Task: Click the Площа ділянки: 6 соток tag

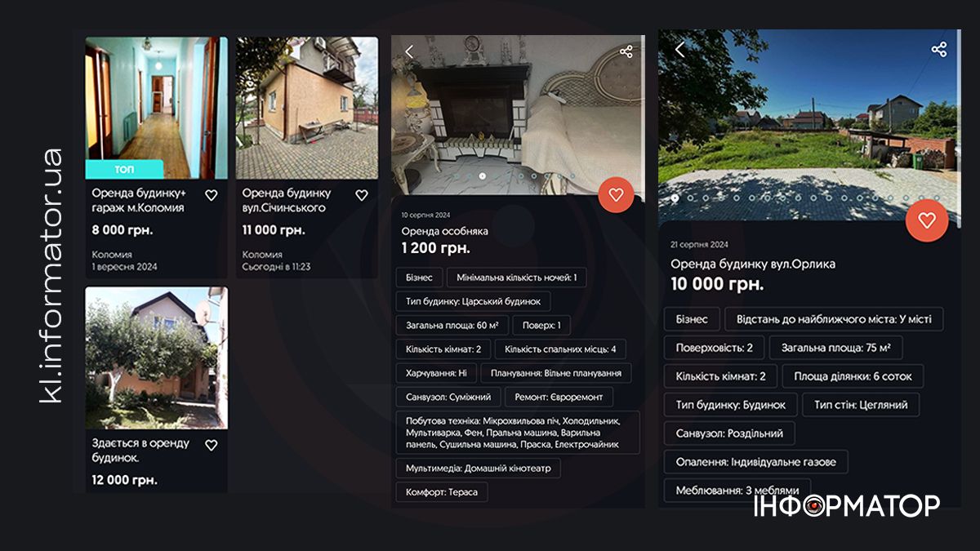Action: (853, 376)
